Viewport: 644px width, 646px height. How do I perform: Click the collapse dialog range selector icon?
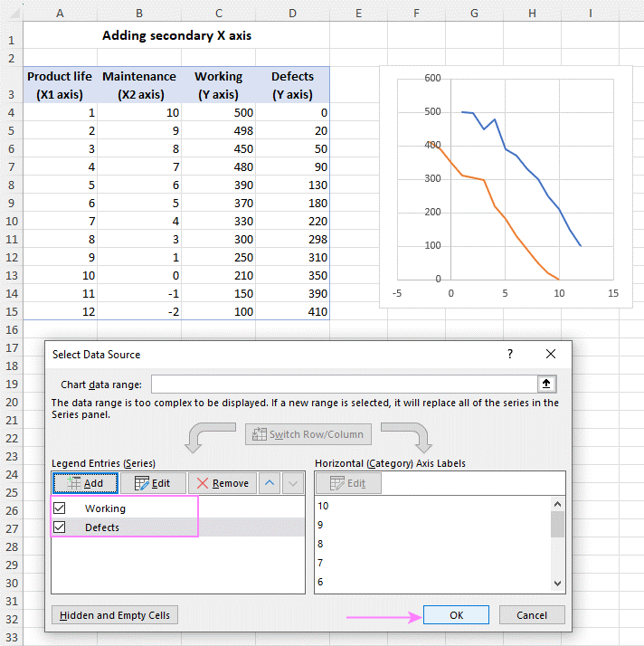point(546,384)
